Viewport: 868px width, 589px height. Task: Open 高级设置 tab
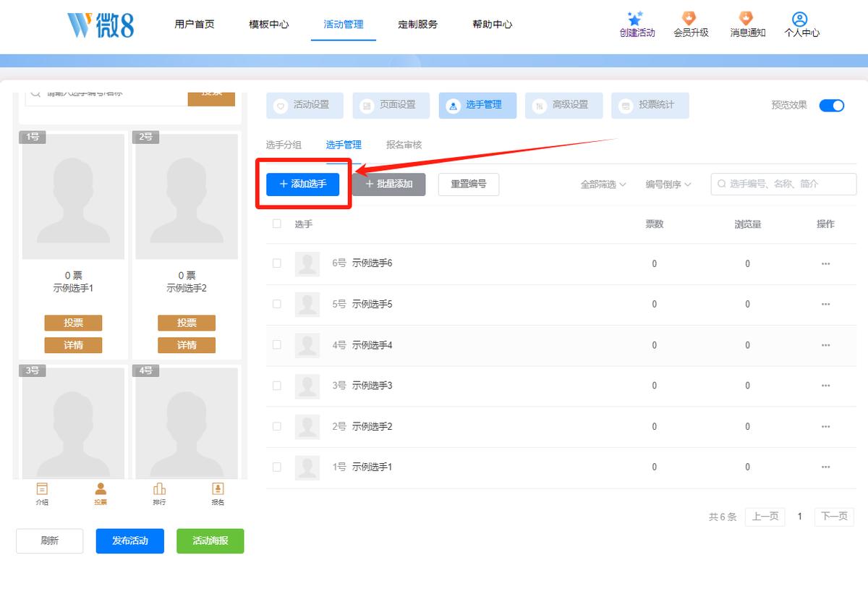(564, 105)
